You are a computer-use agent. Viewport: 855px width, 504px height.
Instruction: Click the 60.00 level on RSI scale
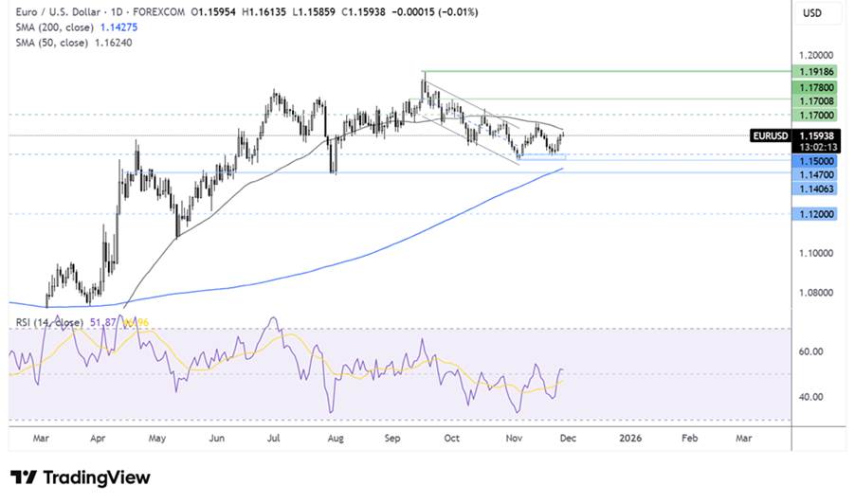809,351
